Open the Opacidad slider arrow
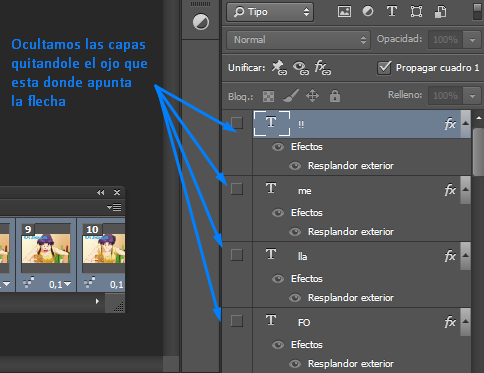 point(472,40)
